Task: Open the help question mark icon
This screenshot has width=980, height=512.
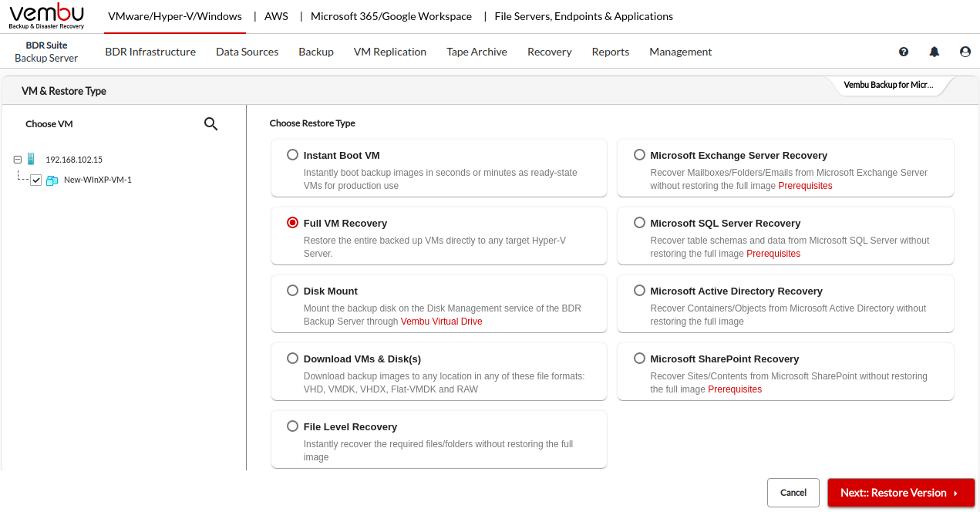Action: pyautogui.click(x=904, y=52)
